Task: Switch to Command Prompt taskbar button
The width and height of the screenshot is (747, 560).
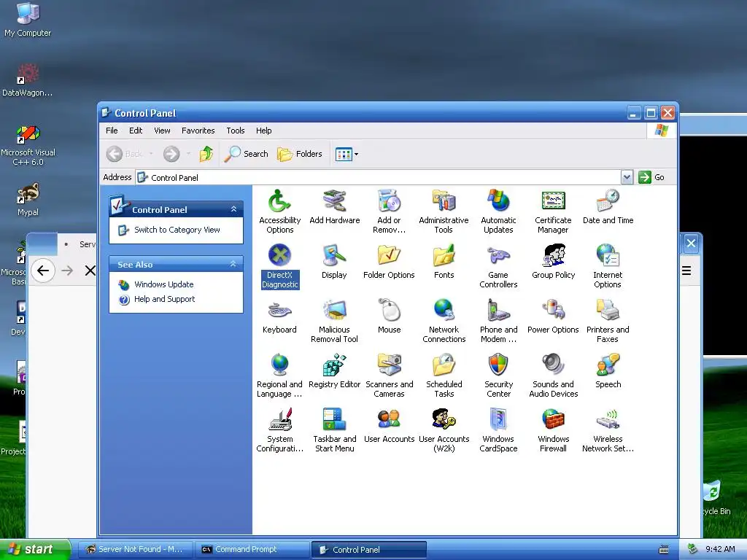Action: point(252,550)
